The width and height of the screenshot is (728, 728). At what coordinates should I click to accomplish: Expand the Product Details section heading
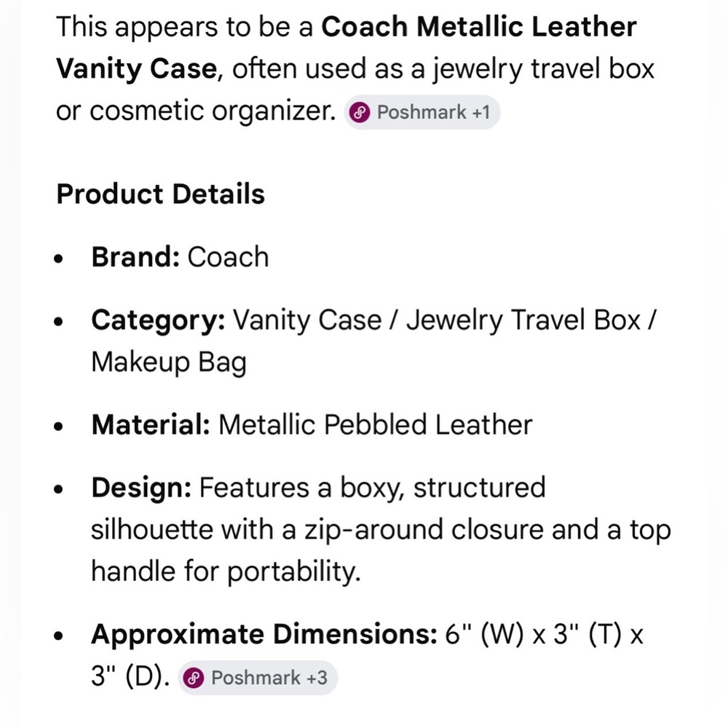pyautogui.click(x=160, y=194)
